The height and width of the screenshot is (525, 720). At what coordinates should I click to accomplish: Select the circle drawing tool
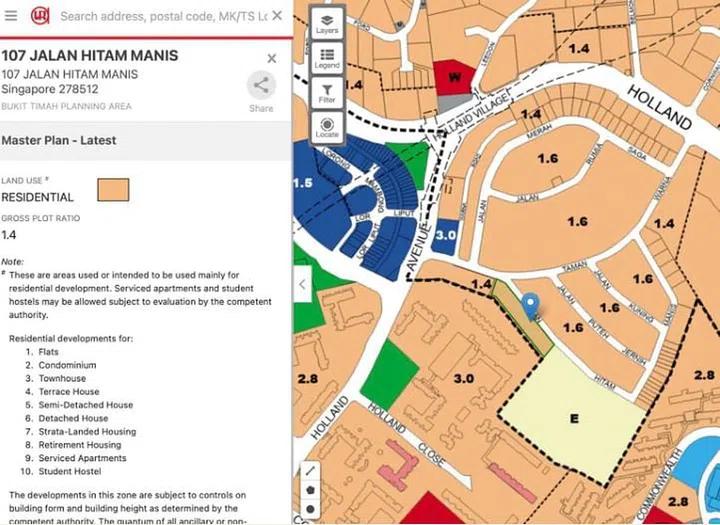(310, 509)
